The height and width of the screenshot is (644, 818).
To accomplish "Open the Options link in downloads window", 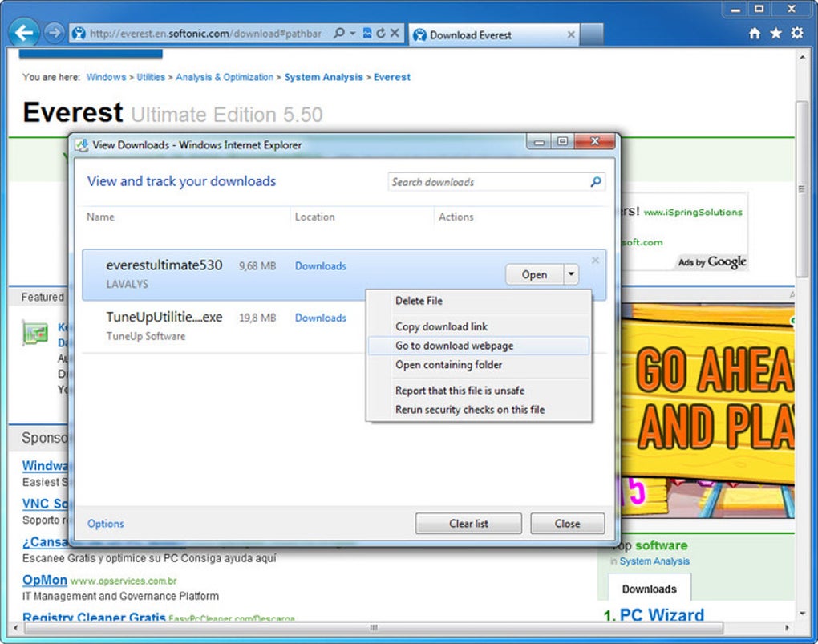I will [x=105, y=524].
